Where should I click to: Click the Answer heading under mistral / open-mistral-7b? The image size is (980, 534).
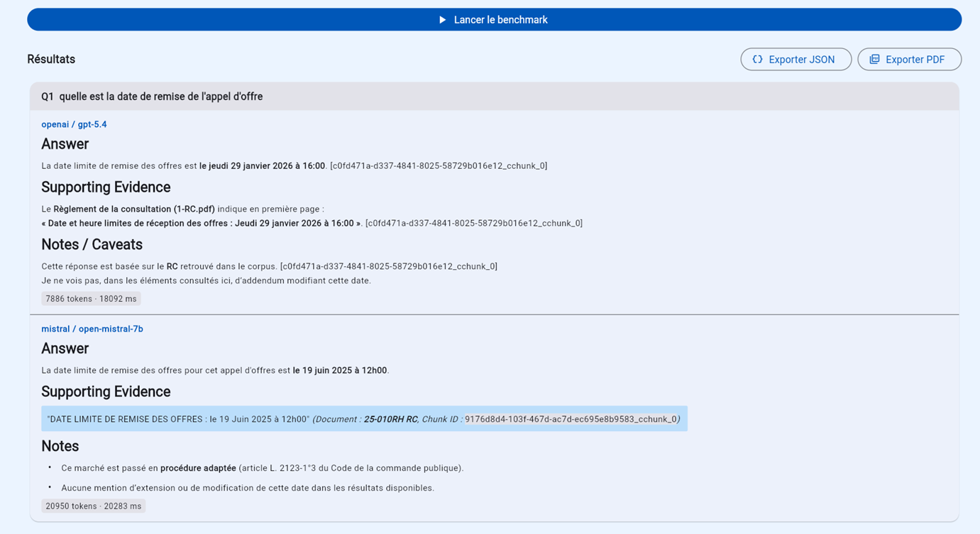(x=65, y=349)
